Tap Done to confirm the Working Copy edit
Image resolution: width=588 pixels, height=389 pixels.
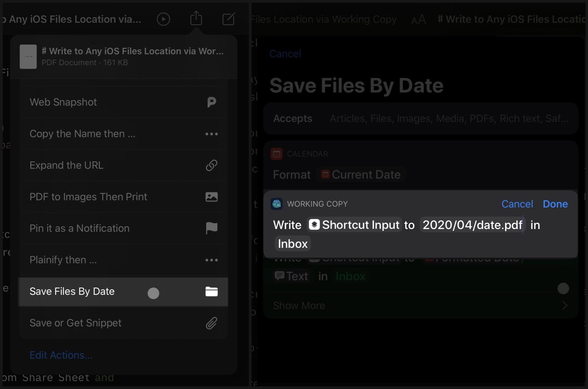tap(555, 204)
